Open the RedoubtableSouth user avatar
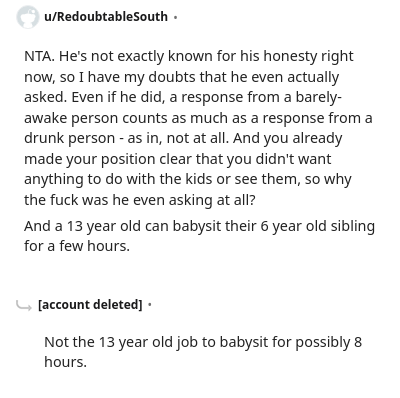 27,17
